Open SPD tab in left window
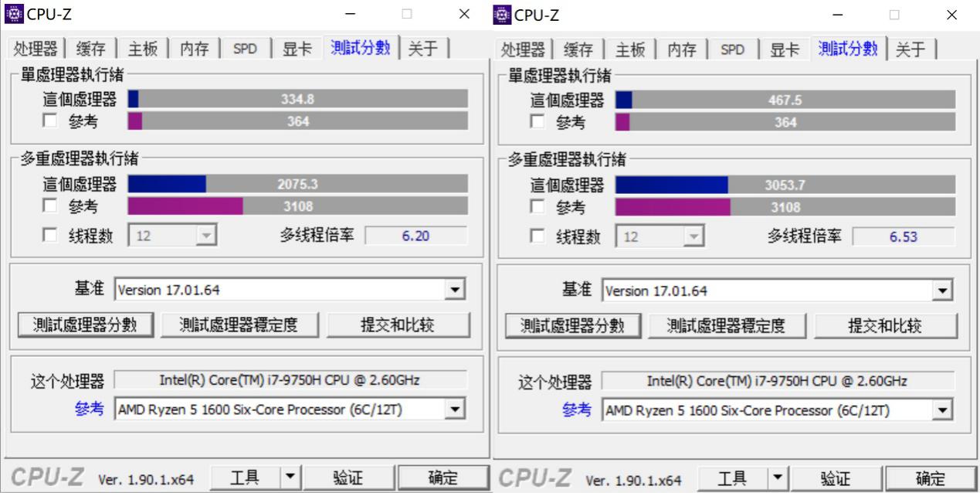Viewport: 980px width, 493px height. [x=245, y=49]
